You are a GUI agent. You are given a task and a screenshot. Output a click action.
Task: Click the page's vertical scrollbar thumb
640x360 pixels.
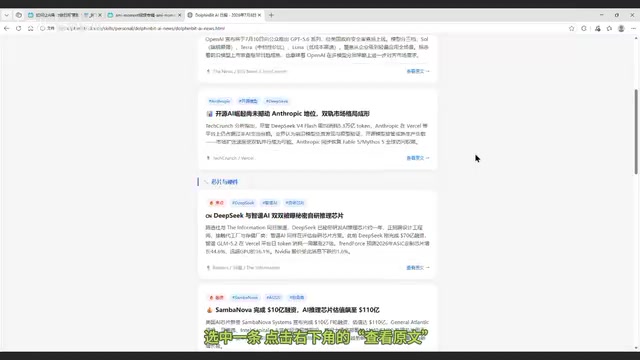coord(636,131)
